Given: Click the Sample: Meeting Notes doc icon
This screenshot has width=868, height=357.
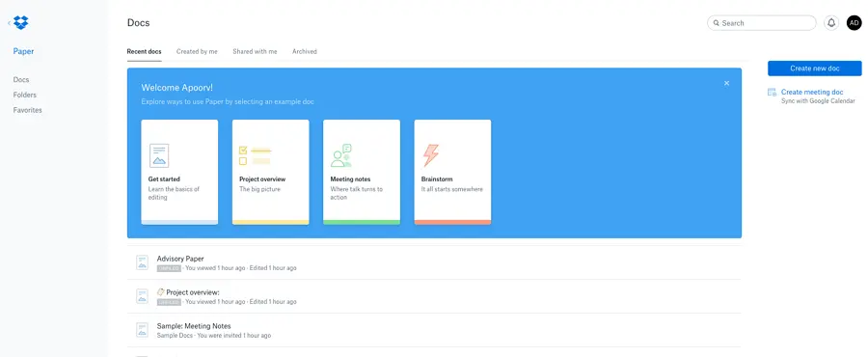Looking at the screenshot, I should 143,330.
